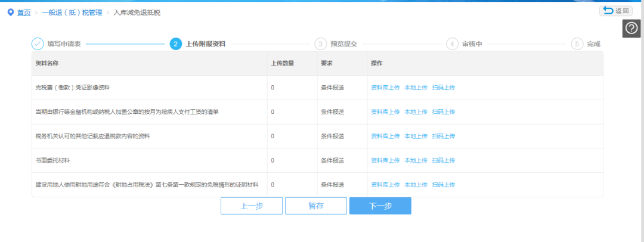Open the question mark help icon
Image resolution: width=644 pixels, height=242 pixels.
click(x=631, y=29)
